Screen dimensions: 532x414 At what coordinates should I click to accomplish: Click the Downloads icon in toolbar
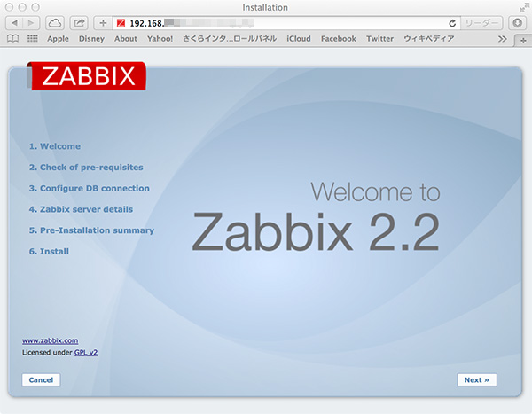(515, 22)
